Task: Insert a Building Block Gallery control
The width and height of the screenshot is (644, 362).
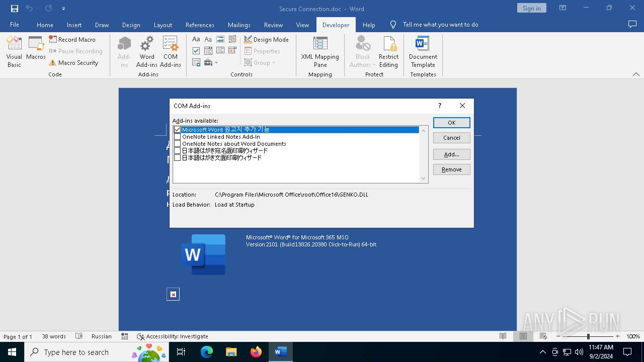Action: (232, 39)
